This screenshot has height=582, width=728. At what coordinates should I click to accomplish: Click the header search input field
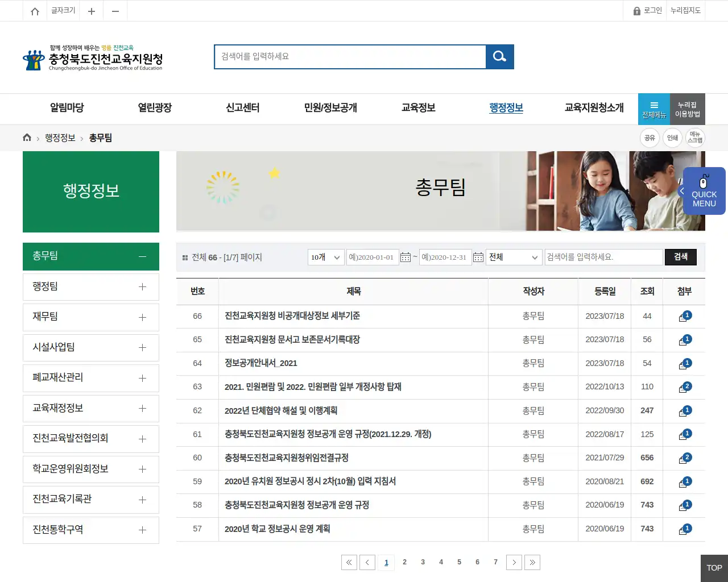(350, 56)
